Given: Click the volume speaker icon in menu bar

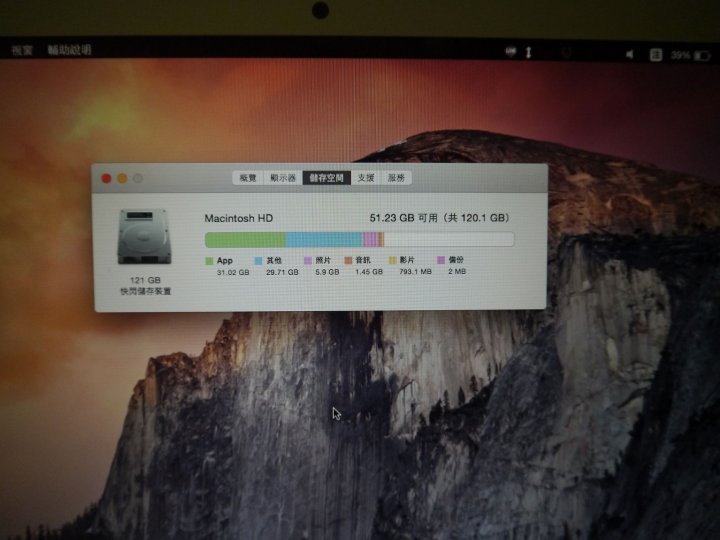Looking at the screenshot, I should 630,55.
